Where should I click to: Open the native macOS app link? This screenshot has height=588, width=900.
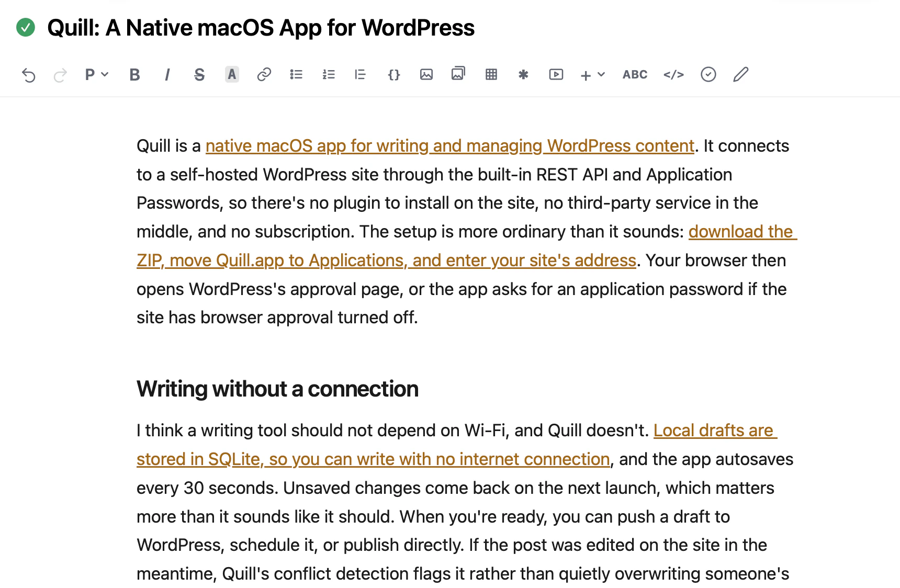pyautogui.click(x=450, y=146)
